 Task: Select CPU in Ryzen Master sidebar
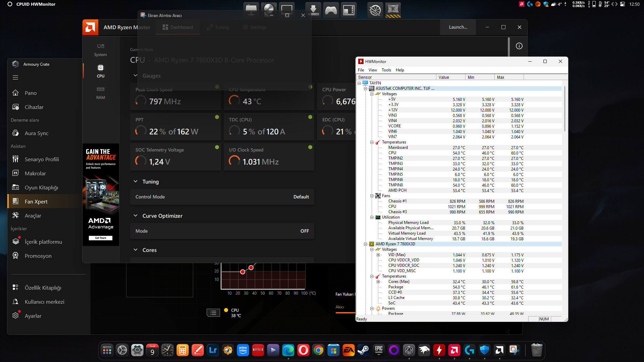(x=101, y=71)
